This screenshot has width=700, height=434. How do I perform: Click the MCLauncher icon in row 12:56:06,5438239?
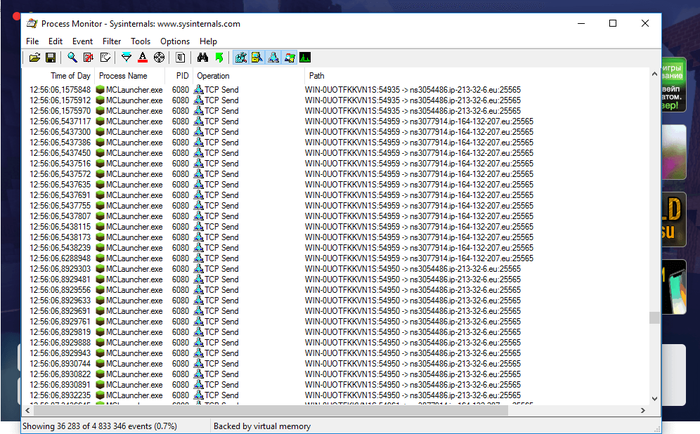[x=100, y=248]
